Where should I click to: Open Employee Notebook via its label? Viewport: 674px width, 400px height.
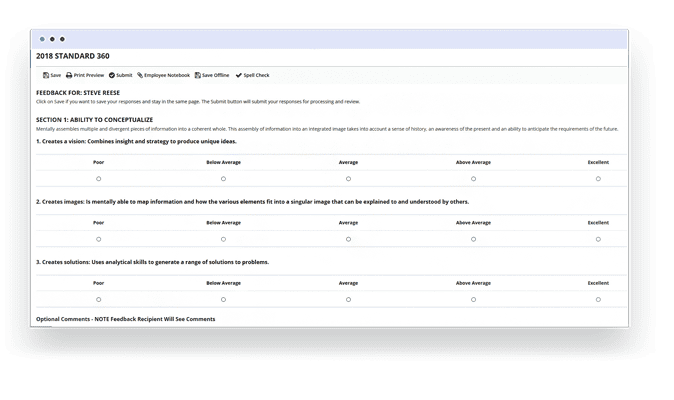(x=167, y=75)
